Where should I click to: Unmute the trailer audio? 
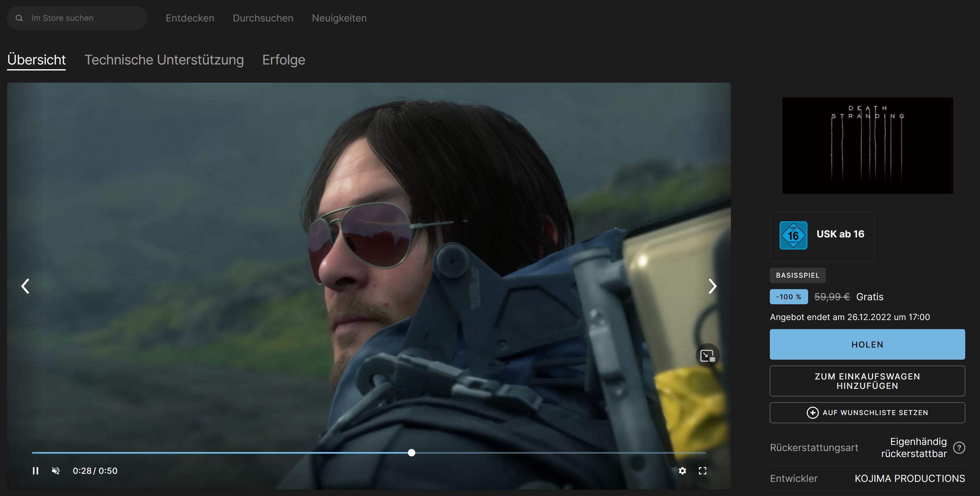(x=55, y=471)
